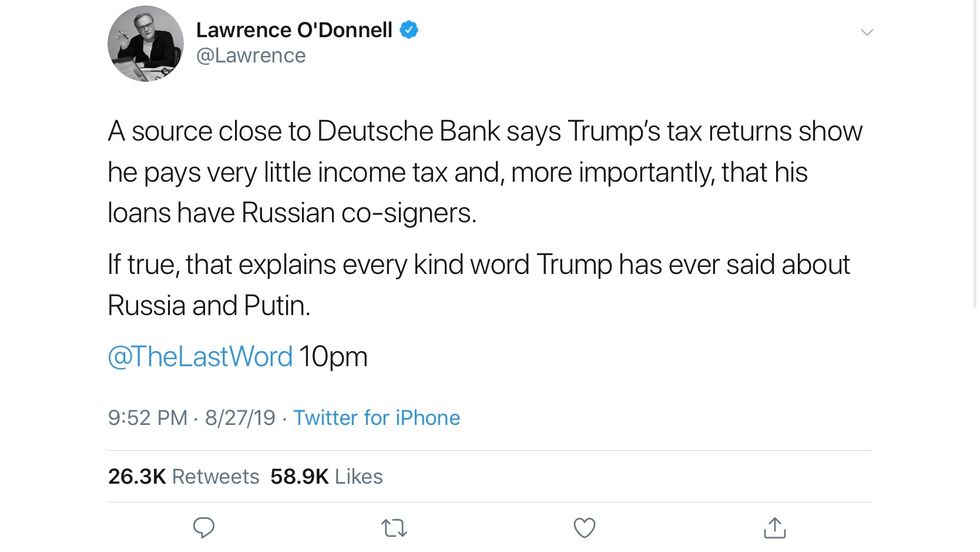The width and height of the screenshot is (980, 552).
Task: Click the Lawrence O'Donnell display name
Action: pos(292,30)
